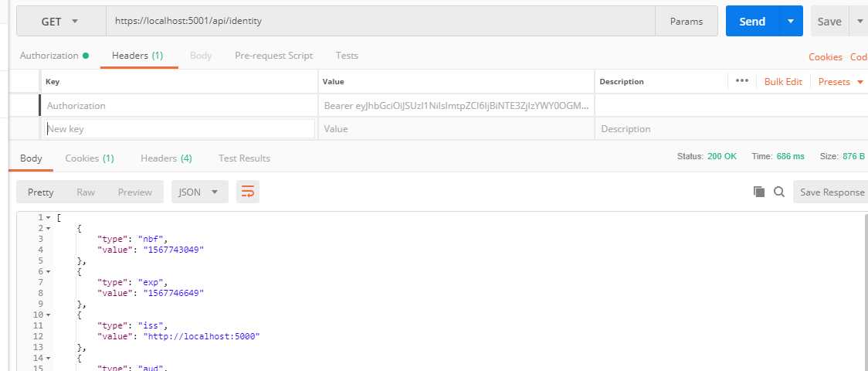Click the New key input field
Image resolution: width=868 pixels, height=371 pixels.
click(x=179, y=129)
